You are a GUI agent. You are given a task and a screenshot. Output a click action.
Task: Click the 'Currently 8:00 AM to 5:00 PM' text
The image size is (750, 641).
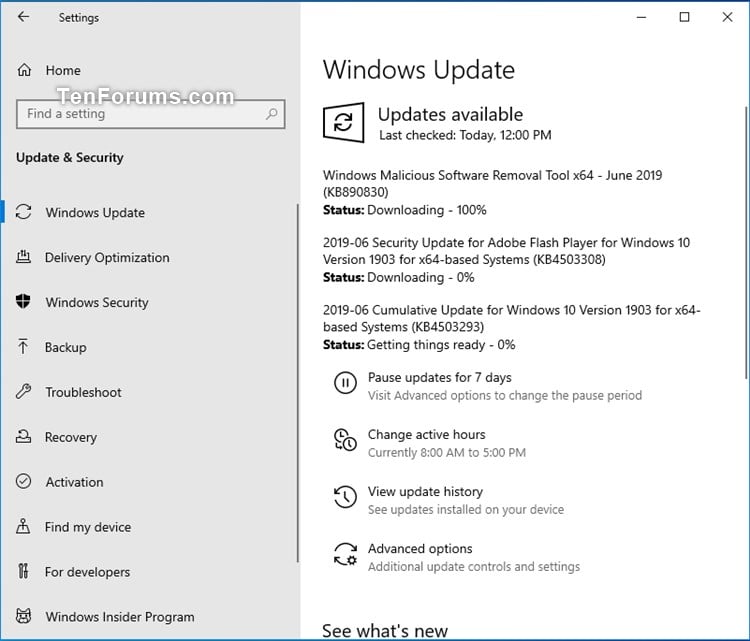(x=447, y=453)
